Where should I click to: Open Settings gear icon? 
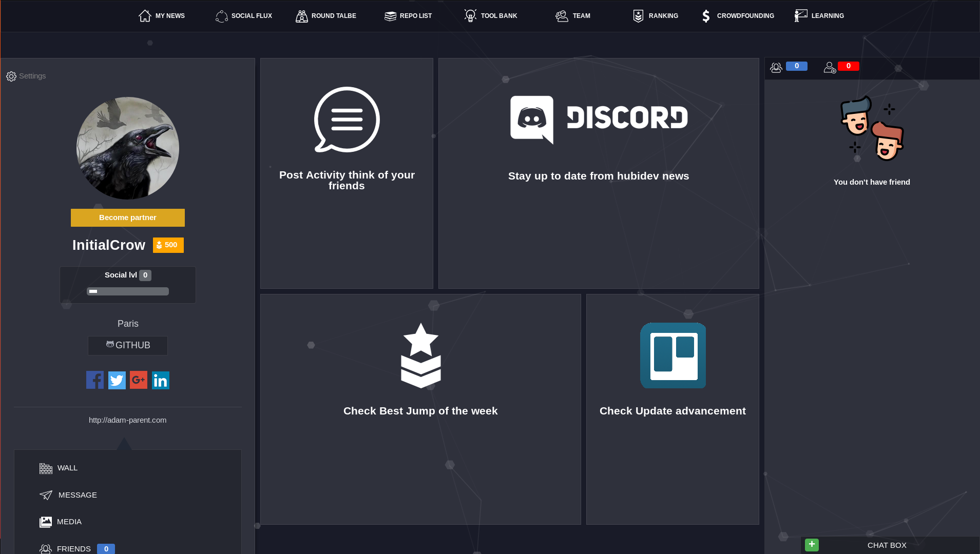point(11,76)
